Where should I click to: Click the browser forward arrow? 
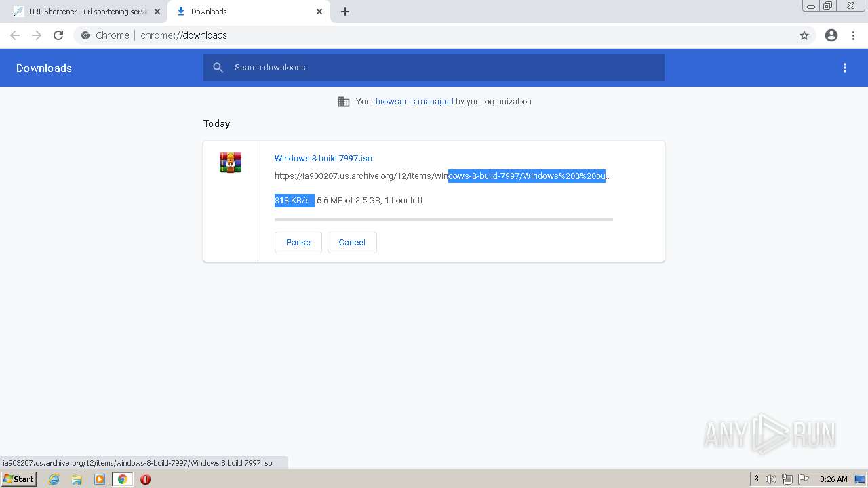[37, 35]
